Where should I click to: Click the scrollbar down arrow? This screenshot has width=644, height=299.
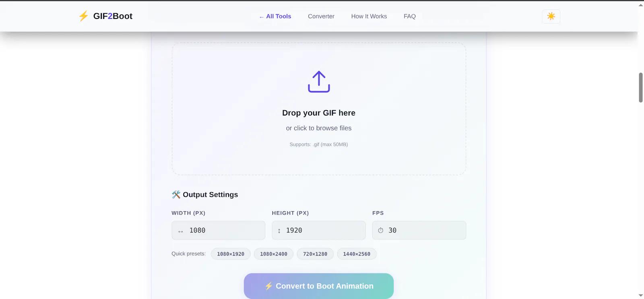pyautogui.click(x=641, y=295)
